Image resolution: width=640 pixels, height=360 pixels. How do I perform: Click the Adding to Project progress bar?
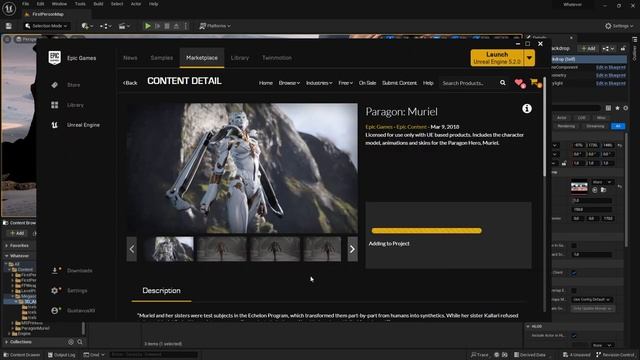(x=427, y=231)
